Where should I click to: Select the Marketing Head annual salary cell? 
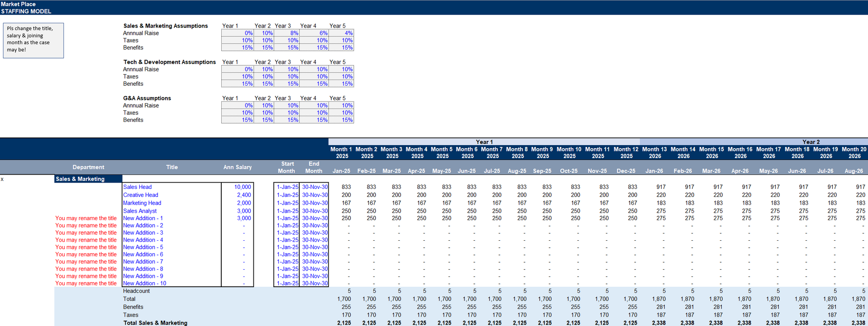click(237, 203)
